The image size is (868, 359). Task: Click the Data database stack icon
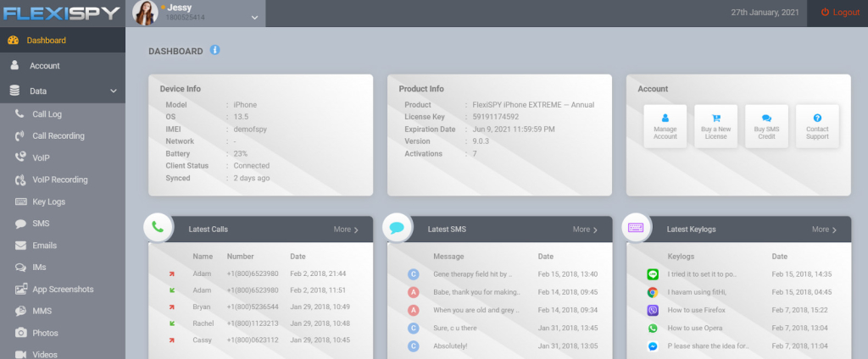[x=14, y=91]
